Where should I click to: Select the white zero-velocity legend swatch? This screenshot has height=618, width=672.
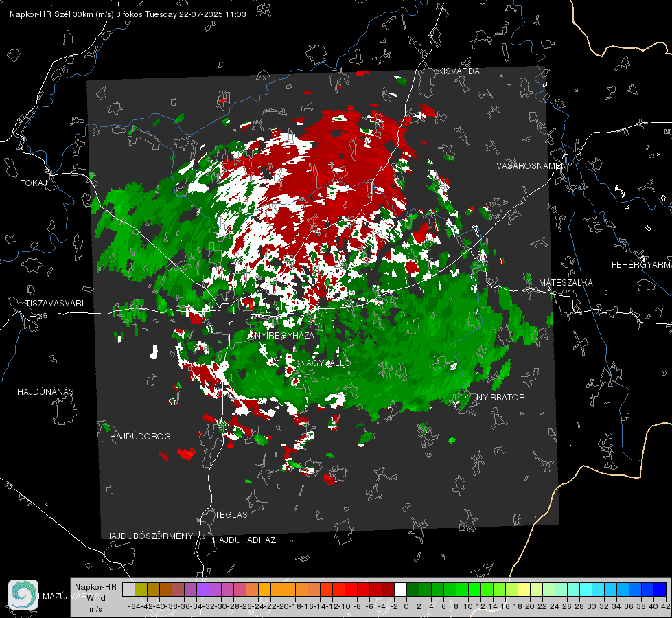400,589
